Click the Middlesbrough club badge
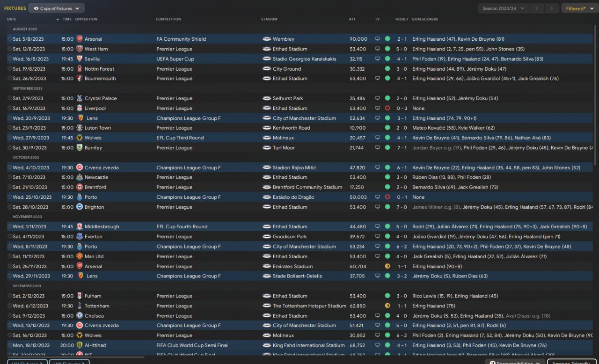The width and height of the screenshot is (599, 364). [x=80, y=226]
